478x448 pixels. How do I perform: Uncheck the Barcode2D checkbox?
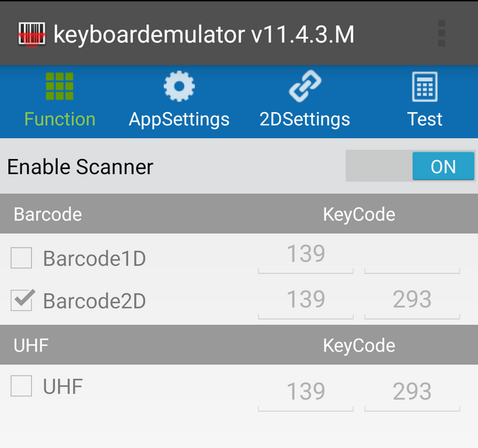click(21, 300)
